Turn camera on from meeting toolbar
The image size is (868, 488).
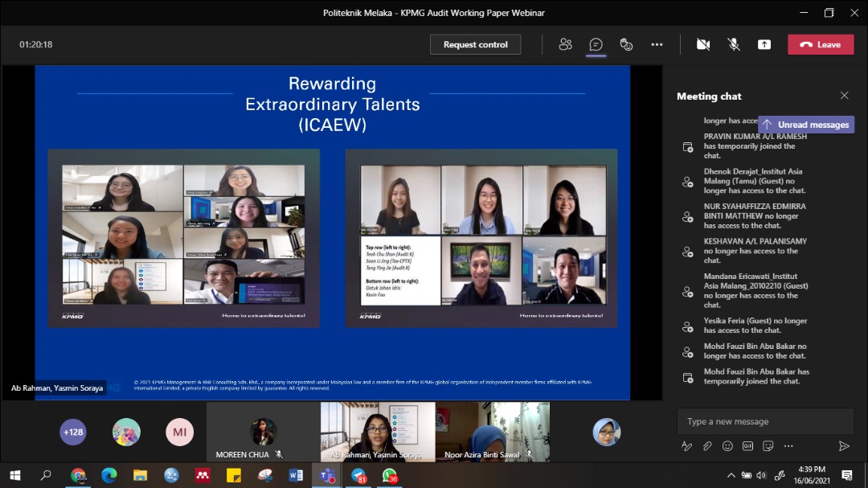click(703, 44)
